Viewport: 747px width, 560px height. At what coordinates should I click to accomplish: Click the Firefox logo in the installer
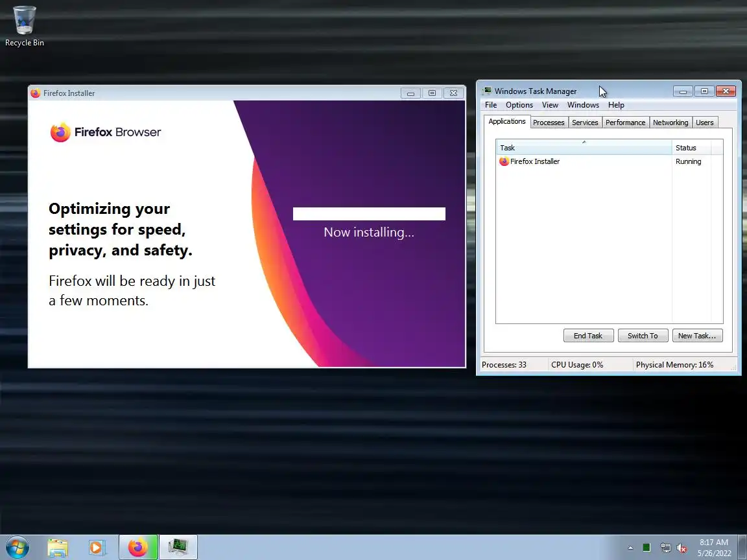point(60,132)
